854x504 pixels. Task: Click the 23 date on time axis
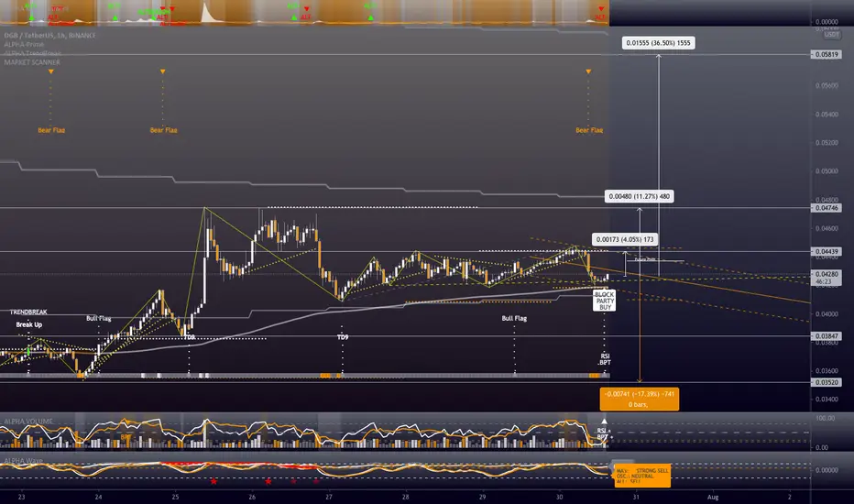(x=21, y=497)
